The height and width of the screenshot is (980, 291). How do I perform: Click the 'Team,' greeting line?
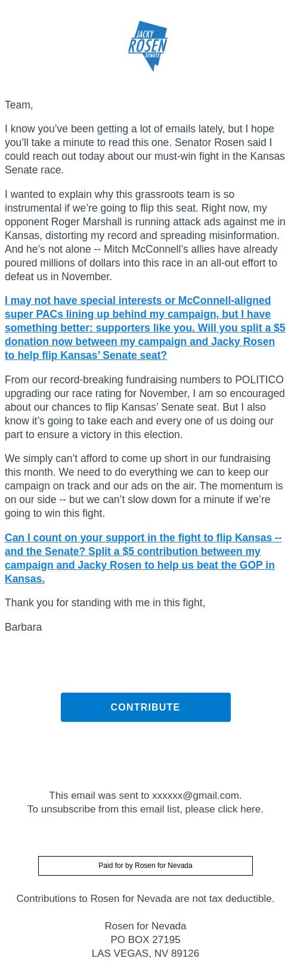tap(19, 105)
